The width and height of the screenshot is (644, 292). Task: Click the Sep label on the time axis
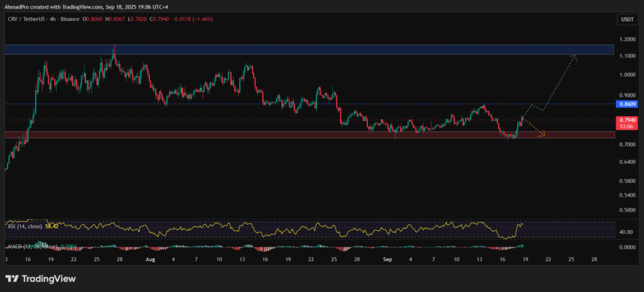(387, 259)
